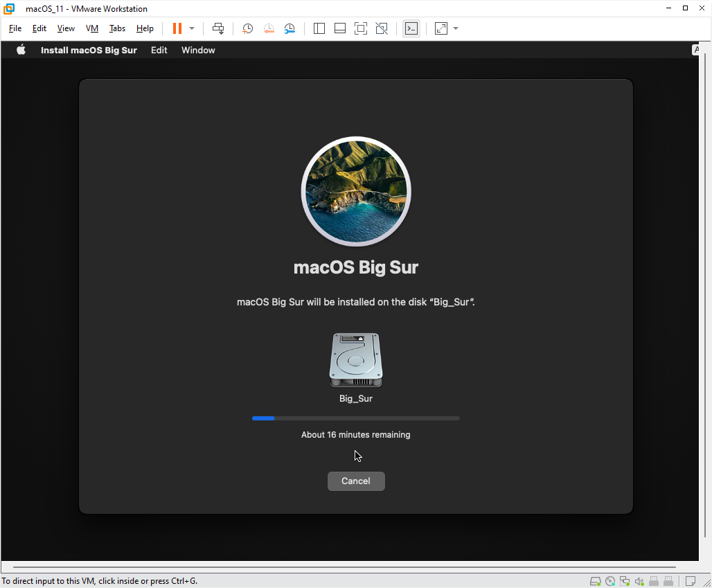Minimize the VMware Workstation window
712x588 pixels.
[x=668, y=8]
